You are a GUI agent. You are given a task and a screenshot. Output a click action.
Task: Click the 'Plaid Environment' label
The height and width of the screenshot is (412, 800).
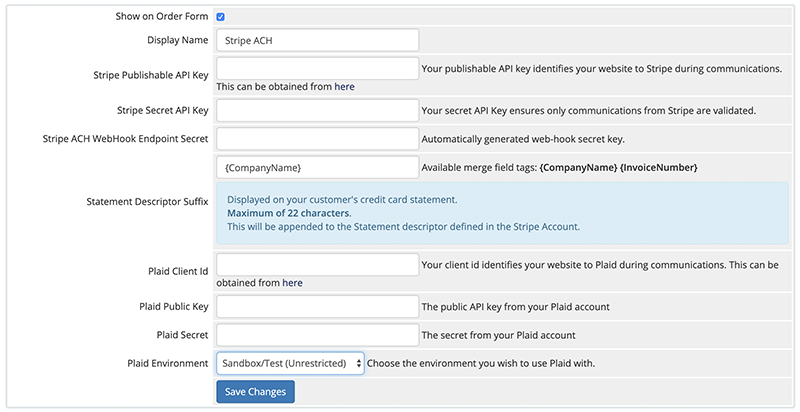coord(168,363)
